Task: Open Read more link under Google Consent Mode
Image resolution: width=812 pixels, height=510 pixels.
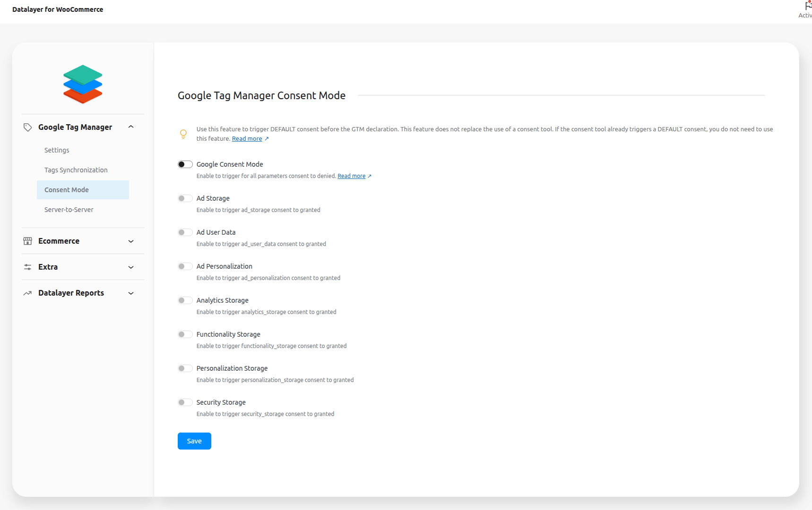Action: pos(351,176)
